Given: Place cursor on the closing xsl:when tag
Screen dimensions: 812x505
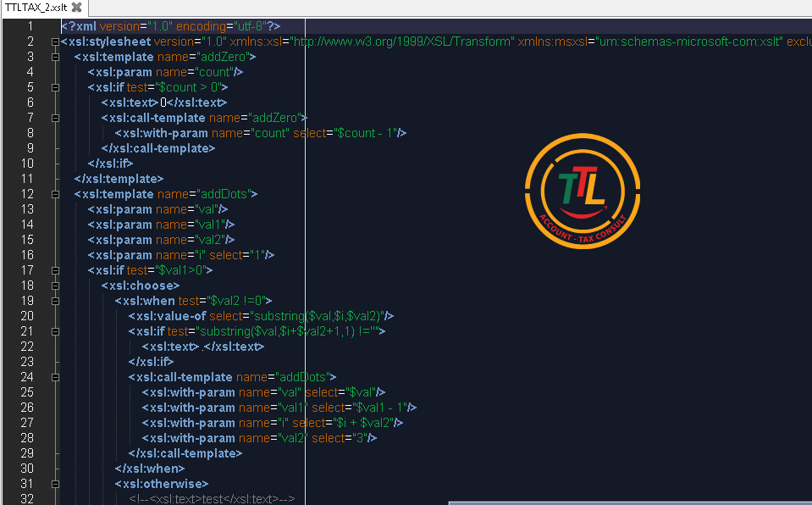Looking at the screenshot, I should 150,469.
